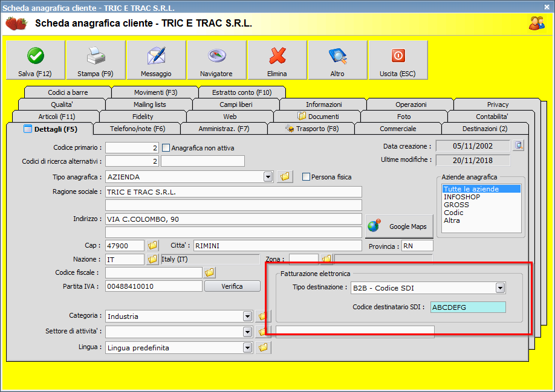Open the Documenti tab
Viewport: 555px width, 392px height.
pyautogui.click(x=318, y=117)
